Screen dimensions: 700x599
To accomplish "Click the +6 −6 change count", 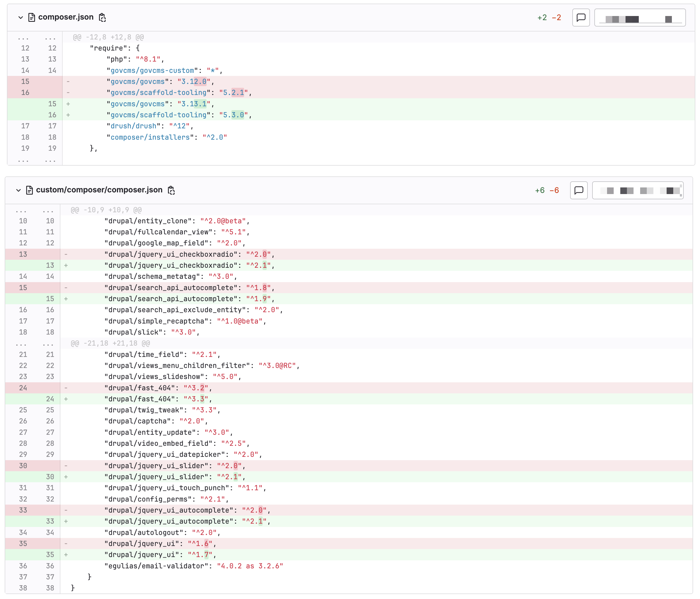I will pyautogui.click(x=547, y=190).
